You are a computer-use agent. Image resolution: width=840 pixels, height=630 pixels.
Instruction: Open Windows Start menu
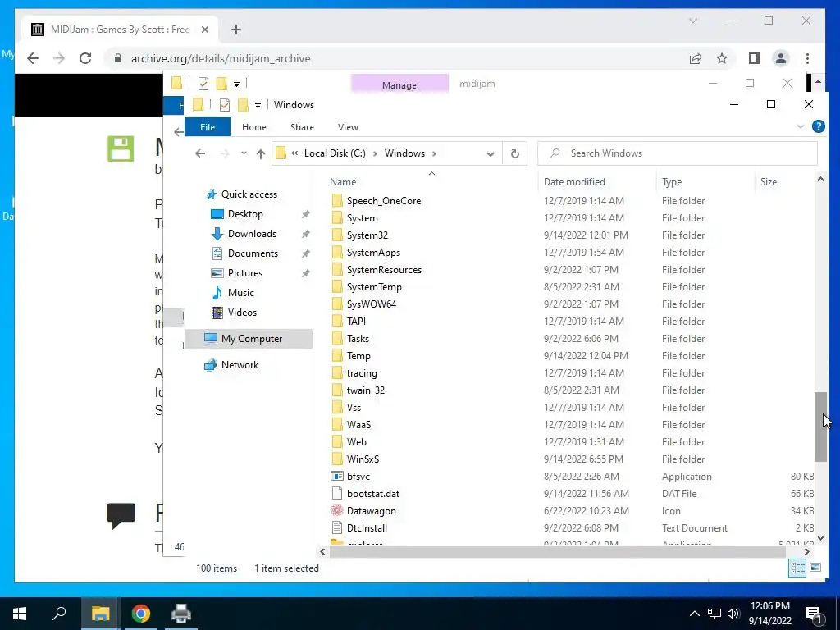[20, 614]
